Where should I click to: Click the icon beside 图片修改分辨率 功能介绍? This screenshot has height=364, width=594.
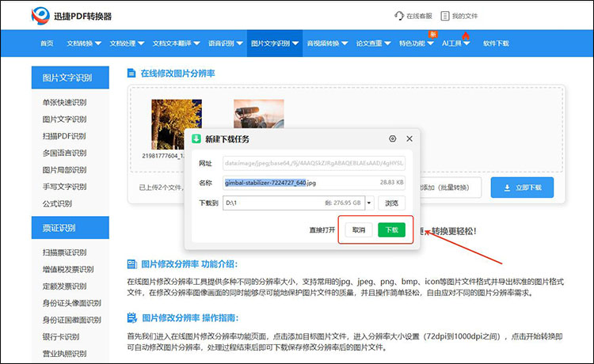tap(131, 264)
